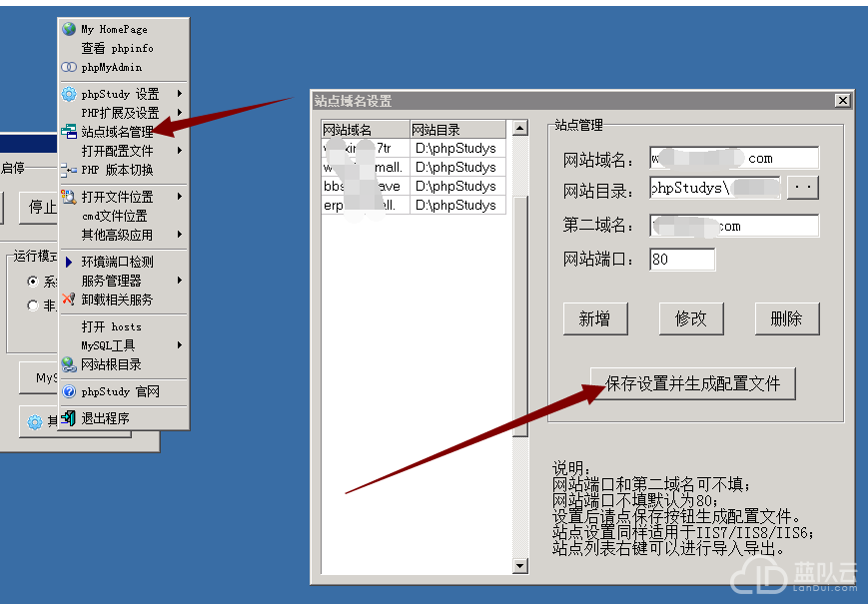This screenshot has width=868, height=604.
Task: Click the icon beside 站点域名管理
Action: (69, 132)
